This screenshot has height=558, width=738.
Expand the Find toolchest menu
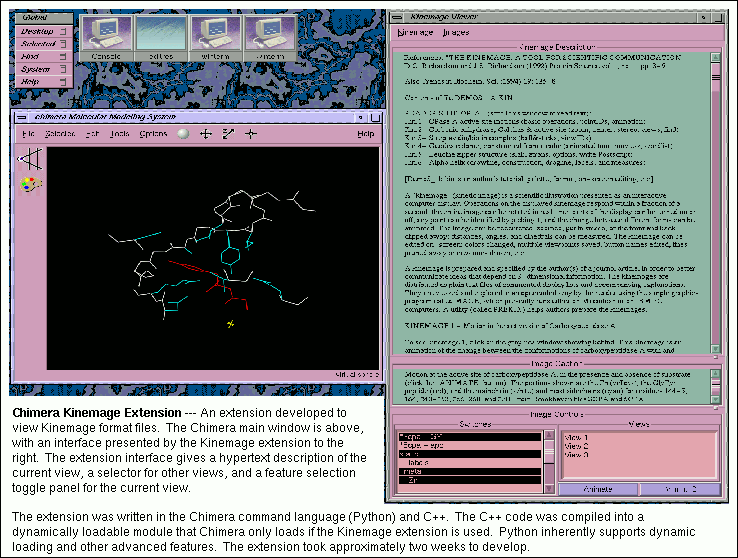tap(39, 57)
